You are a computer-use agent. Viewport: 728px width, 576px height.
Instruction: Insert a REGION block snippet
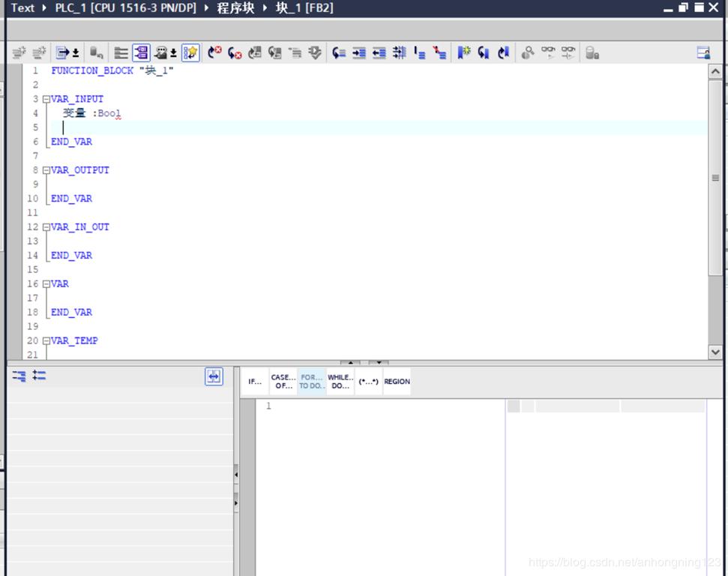coord(397,381)
